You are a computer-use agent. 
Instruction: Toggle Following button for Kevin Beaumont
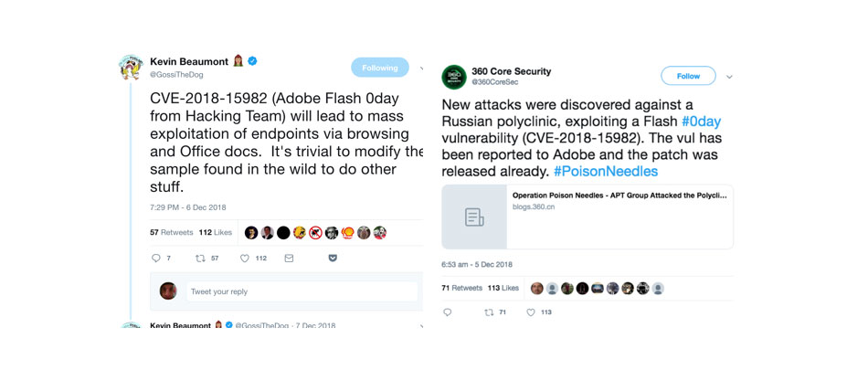tap(379, 68)
